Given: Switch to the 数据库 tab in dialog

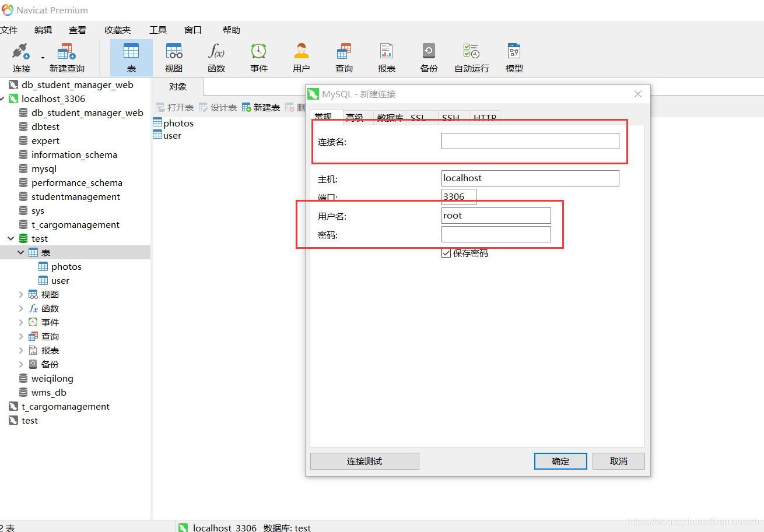Looking at the screenshot, I should (x=390, y=117).
